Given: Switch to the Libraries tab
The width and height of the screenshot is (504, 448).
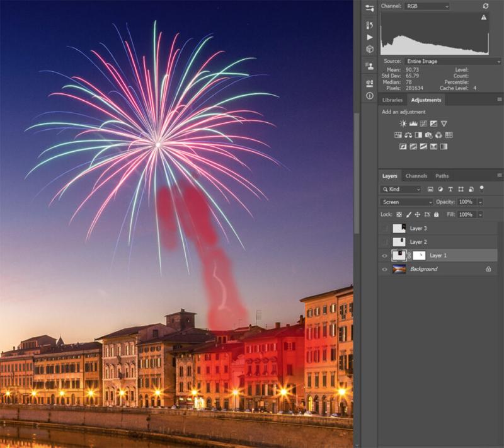Looking at the screenshot, I should click(392, 100).
